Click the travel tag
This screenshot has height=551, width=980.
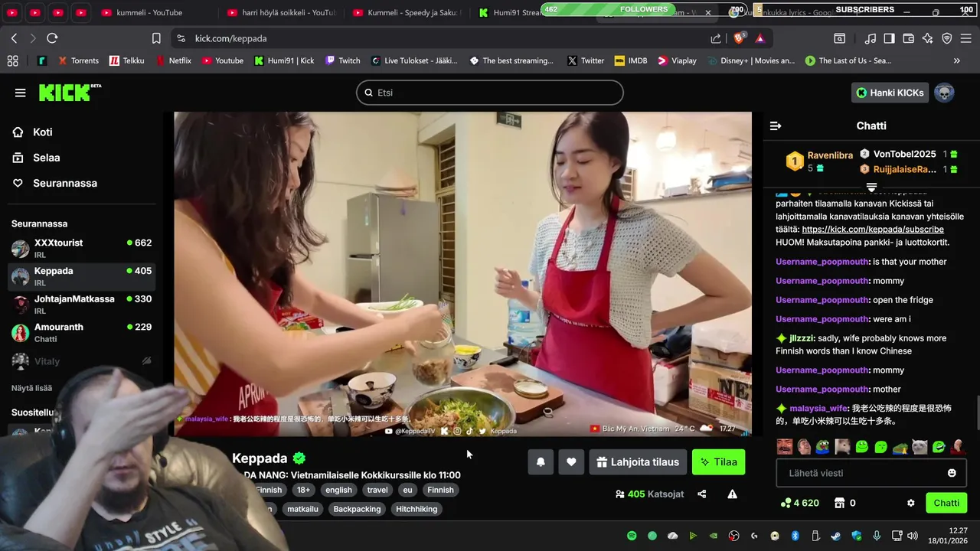coord(377,490)
